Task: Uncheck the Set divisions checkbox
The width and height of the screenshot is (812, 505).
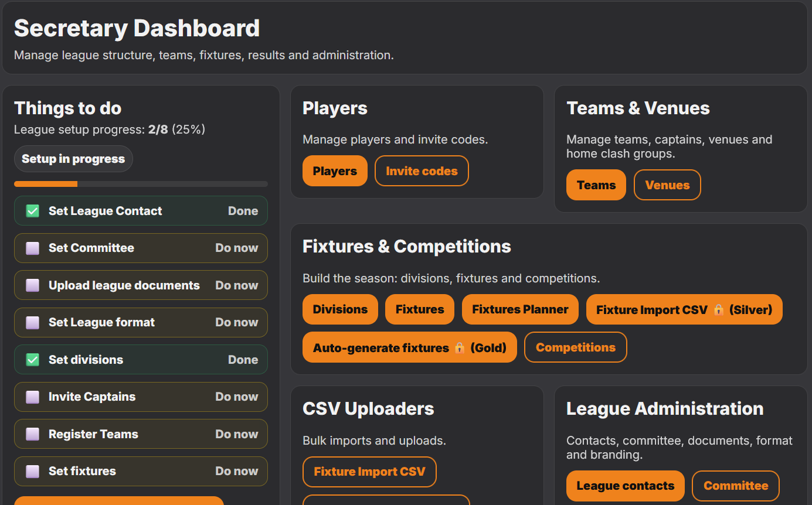Action: point(33,360)
